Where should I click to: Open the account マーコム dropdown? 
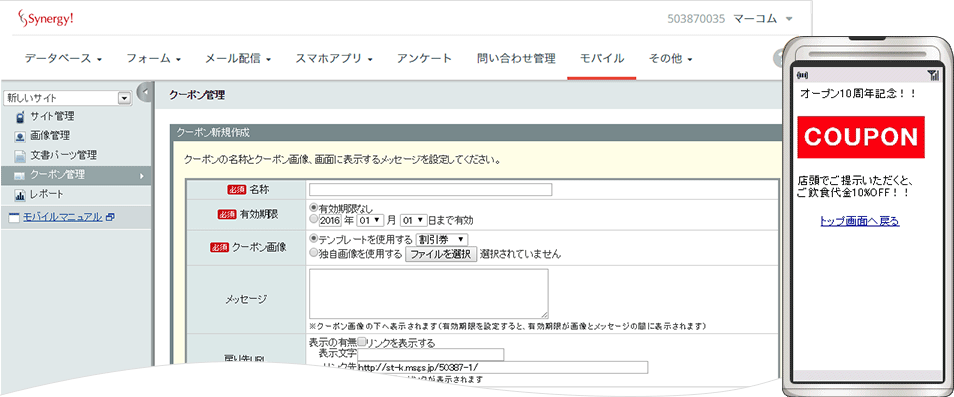point(763,18)
